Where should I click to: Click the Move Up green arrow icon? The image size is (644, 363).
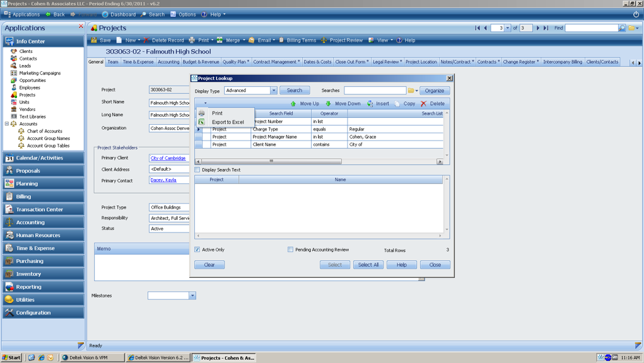[293, 103]
